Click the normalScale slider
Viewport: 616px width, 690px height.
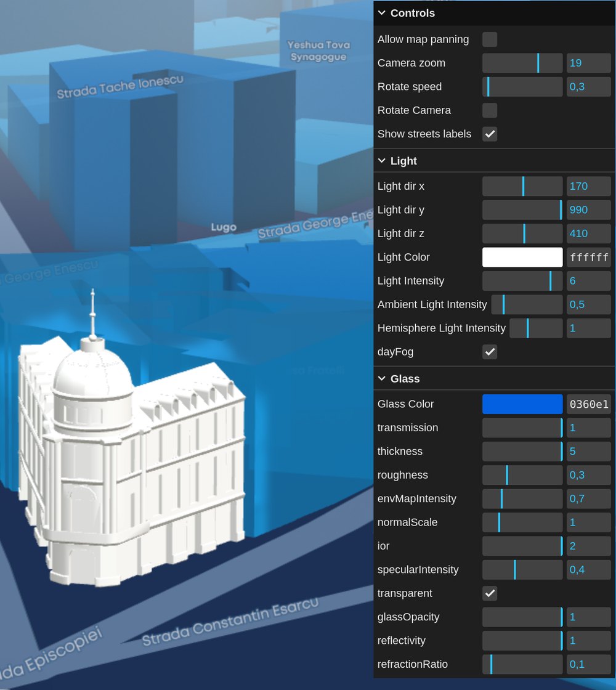tap(522, 522)
